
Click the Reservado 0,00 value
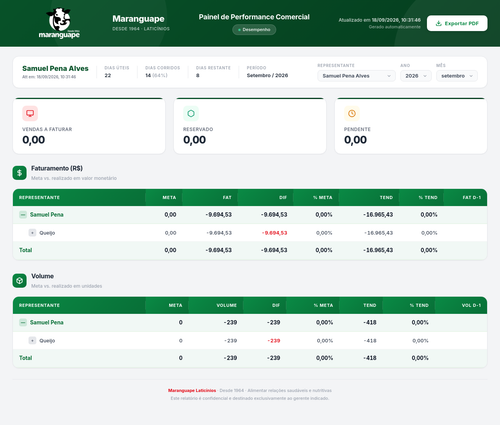pyautogui.click(x=194, y=140)
